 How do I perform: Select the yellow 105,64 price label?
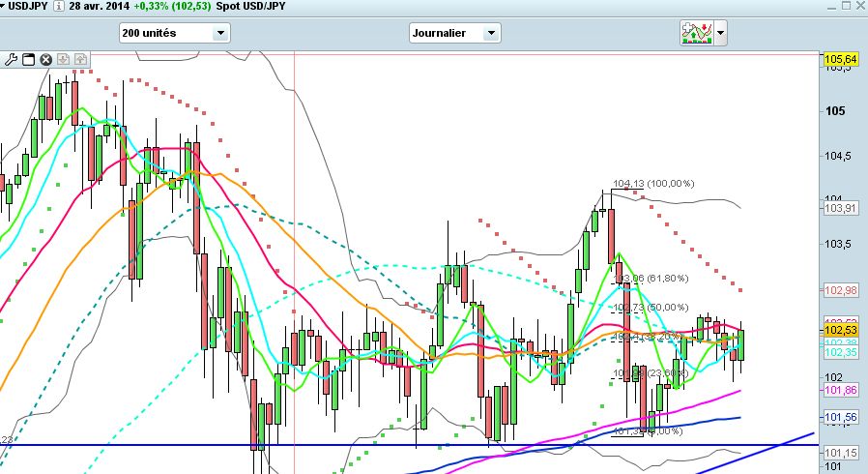pos(841,59)
